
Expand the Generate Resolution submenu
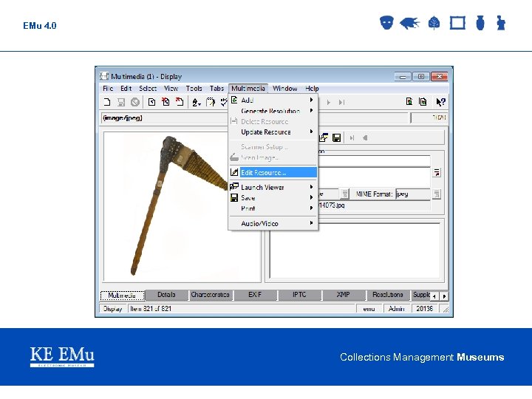tap(273, 111)
